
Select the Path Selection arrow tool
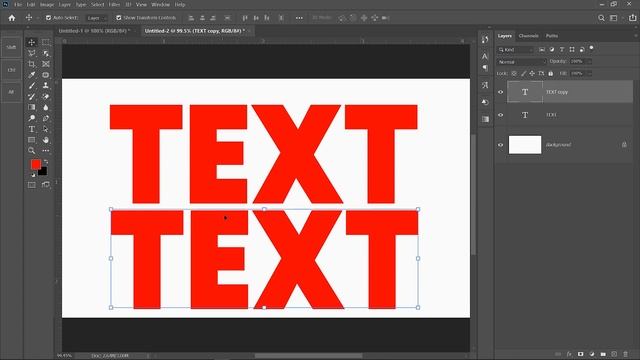pos(46,129)
